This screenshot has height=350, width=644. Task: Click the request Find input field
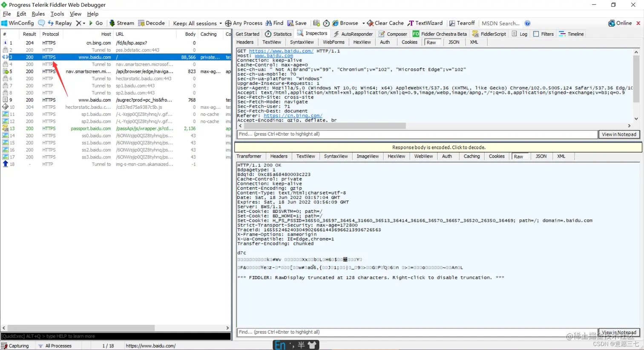click(417, 134)
